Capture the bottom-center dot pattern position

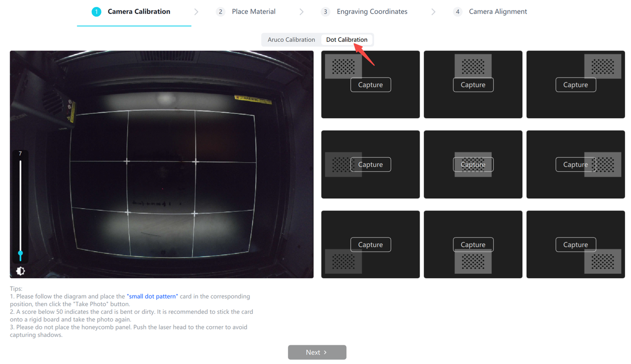(473, 244)
